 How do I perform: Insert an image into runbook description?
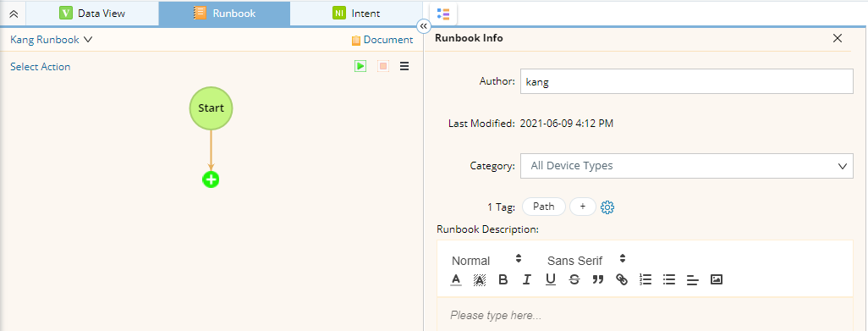717,279
